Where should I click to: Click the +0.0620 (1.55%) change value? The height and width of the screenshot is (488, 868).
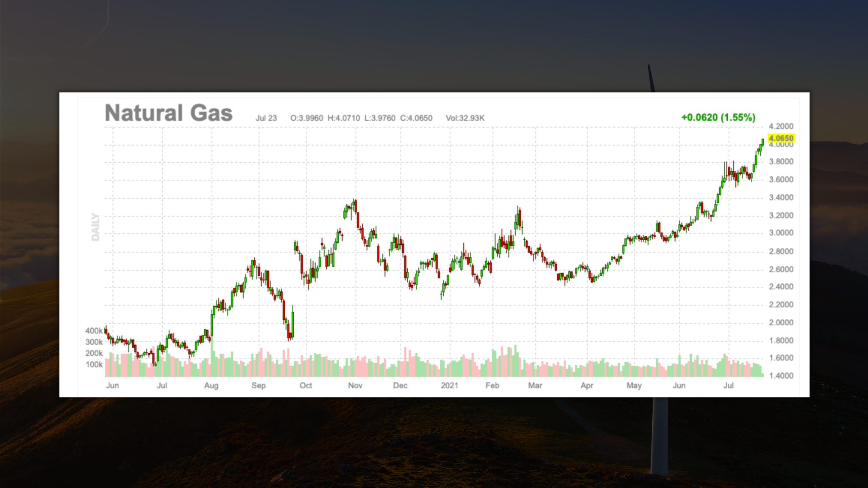718,117
